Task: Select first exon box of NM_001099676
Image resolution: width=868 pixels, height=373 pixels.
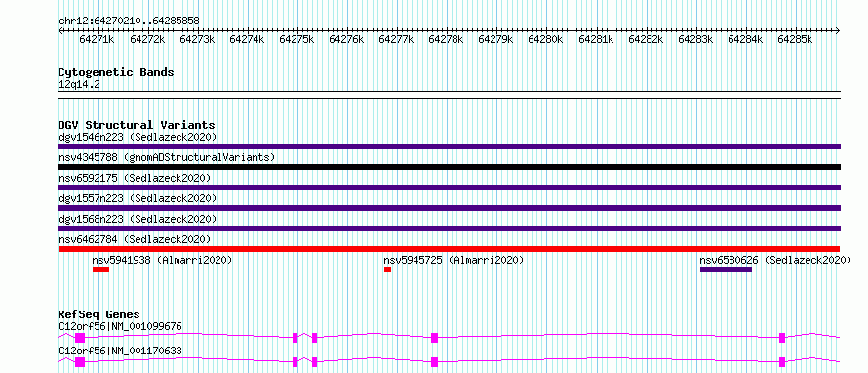Action: [80, 338]
